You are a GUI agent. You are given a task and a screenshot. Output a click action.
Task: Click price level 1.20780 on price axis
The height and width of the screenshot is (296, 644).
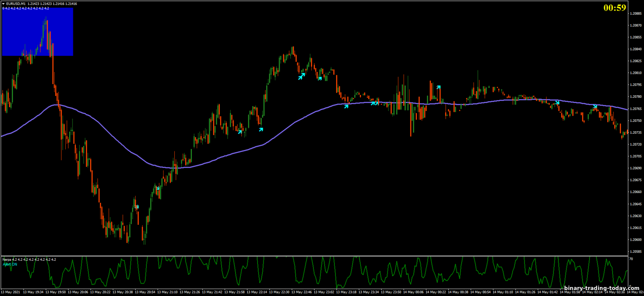click(635, 97)
